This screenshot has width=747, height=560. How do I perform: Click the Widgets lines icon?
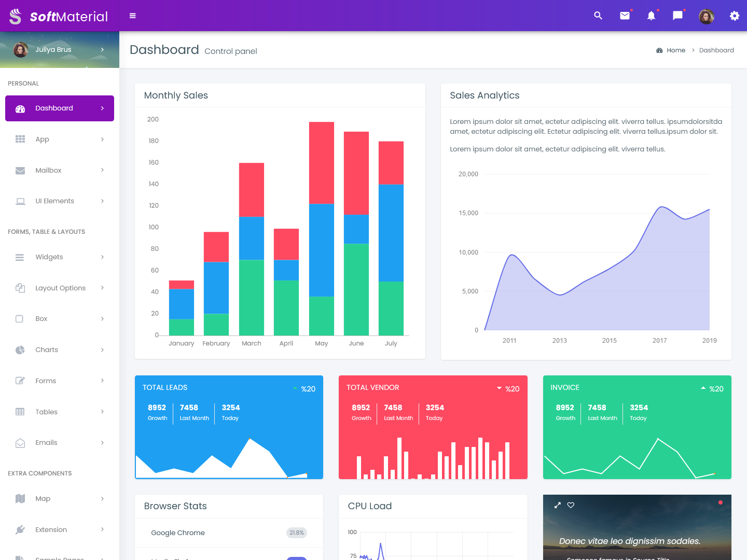[x=20, y=257]
